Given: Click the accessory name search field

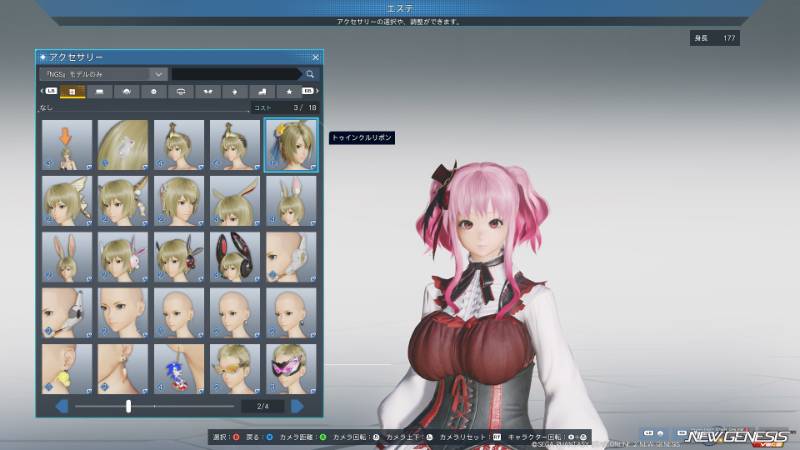Looking at the screenshot, I should coord(236,74).
